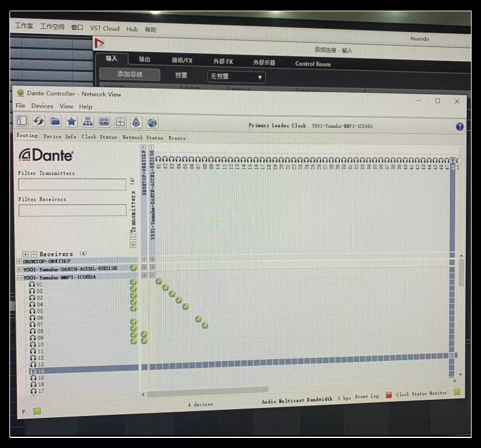Screen dimensions: 481x448
Task: Open help via the blue question mark icon
Action: pos(460,127)
